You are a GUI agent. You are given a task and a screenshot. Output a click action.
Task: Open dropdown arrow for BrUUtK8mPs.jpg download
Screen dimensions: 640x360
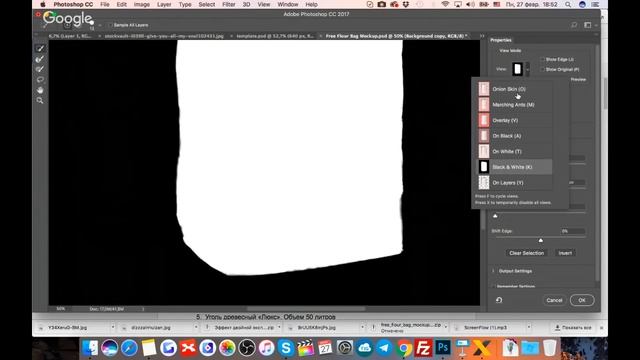coord(362,327)
